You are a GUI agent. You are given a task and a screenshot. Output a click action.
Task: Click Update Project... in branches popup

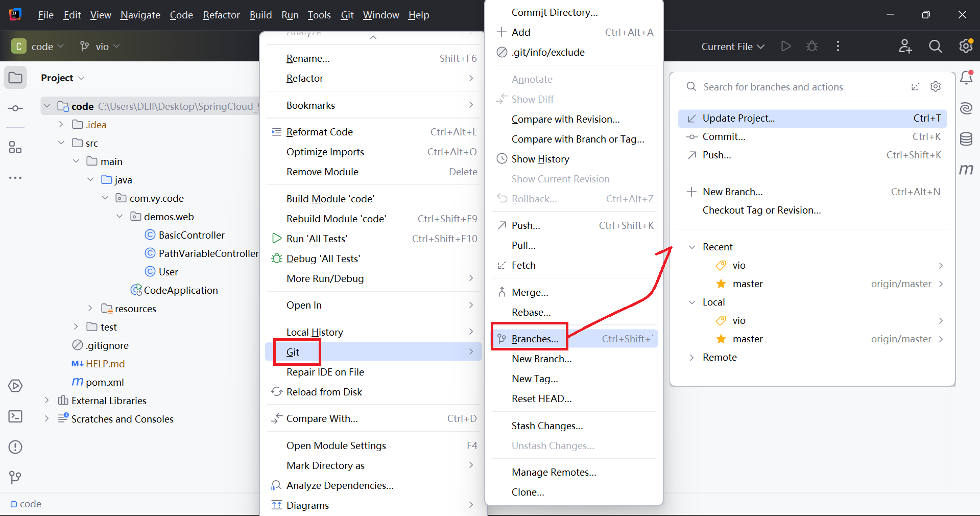click(x=812, y=118)
